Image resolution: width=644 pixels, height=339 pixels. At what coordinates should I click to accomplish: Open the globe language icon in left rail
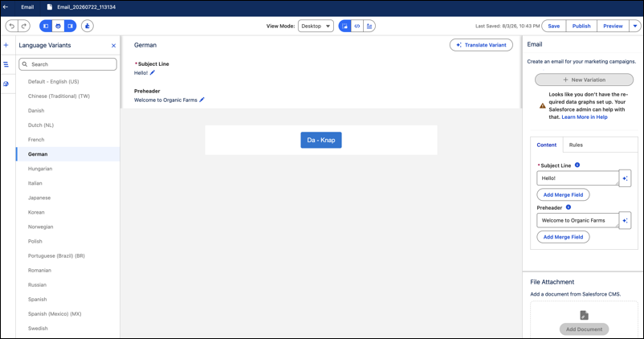click(6, 84)
